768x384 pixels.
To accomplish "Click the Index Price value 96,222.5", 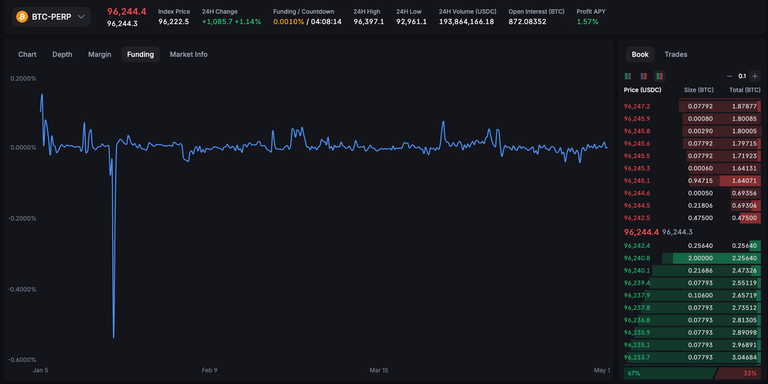I will pyautogui.click(x=173, y=22).
